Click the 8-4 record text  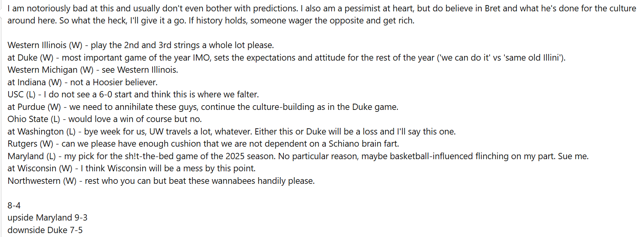(x=14, y=206)
